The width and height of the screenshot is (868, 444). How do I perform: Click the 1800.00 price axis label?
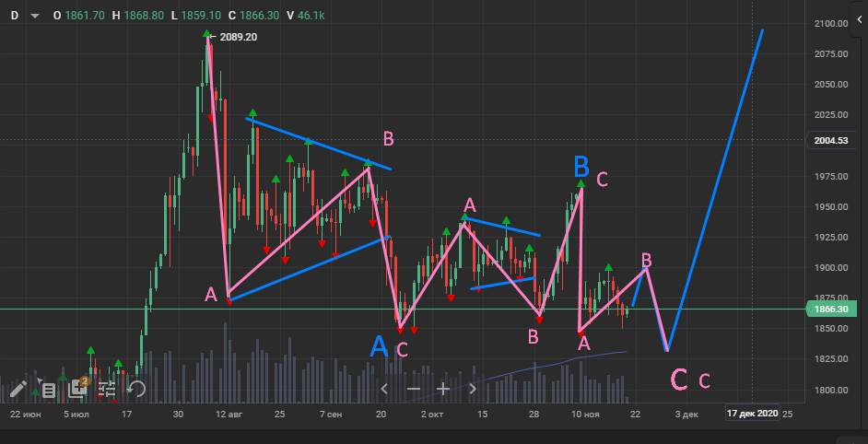(x=832, y=390)
